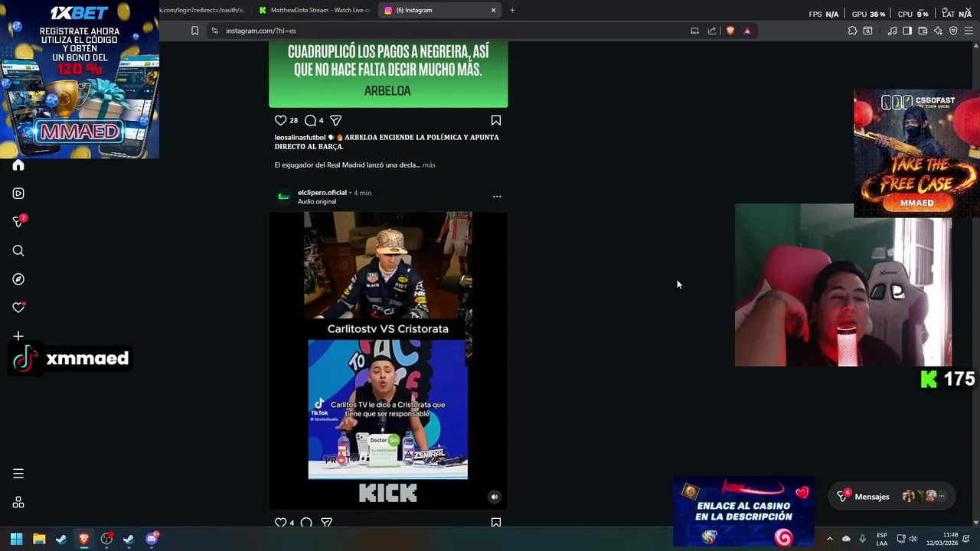Image resolution: width=980 pixels, height=551 pixels.
Task: Open the hamburger More menu in the sidebar
Action: coord(18,474)
